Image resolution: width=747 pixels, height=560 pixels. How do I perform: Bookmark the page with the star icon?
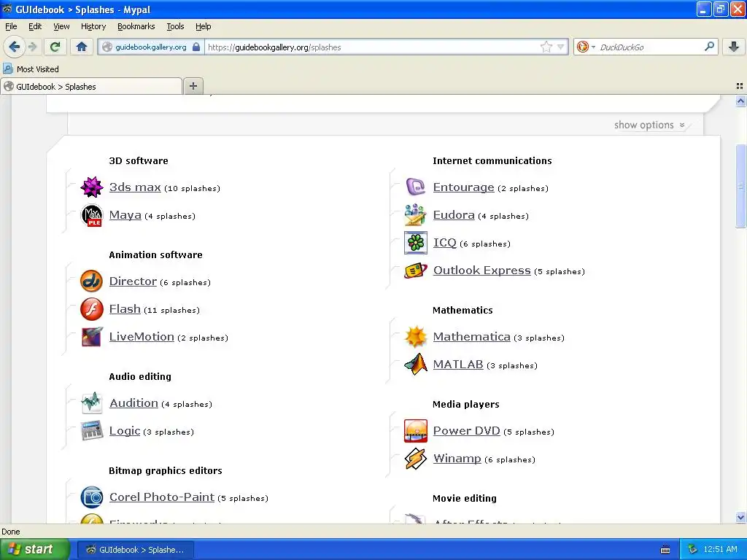coord(546,47)
